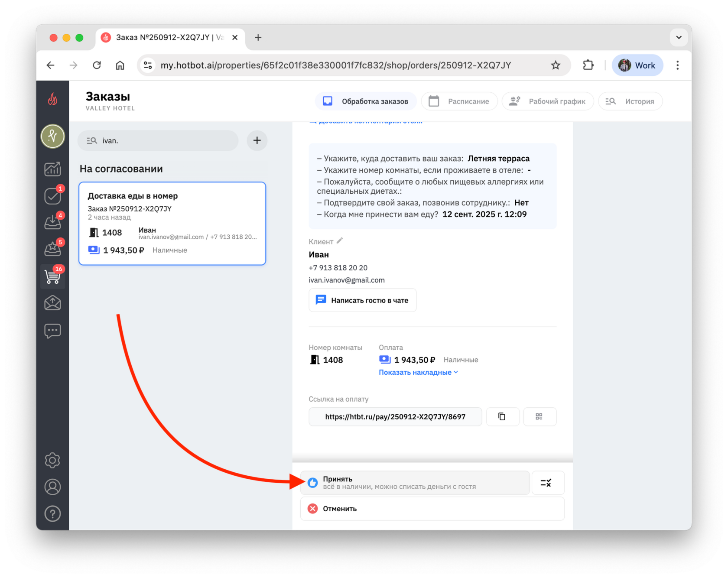Bookmark this page with the star icon
The width and height of the screenshot is (728, 578).
[556, 65]
